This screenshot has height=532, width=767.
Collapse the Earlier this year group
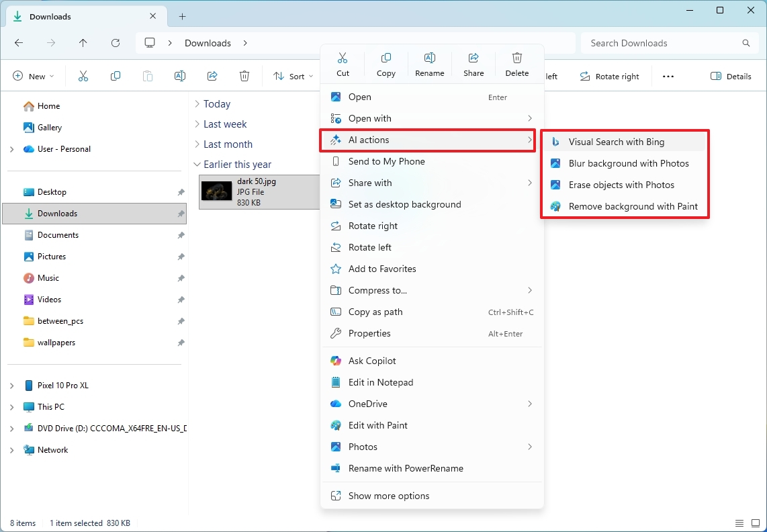[x=196, y=164]
